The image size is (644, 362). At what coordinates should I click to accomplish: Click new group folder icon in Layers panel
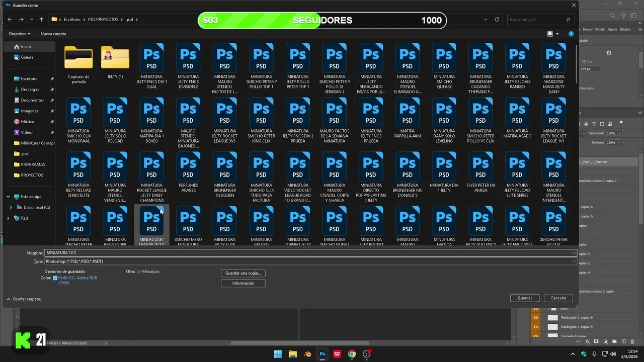pyautogui.click(x=615, y=341)
